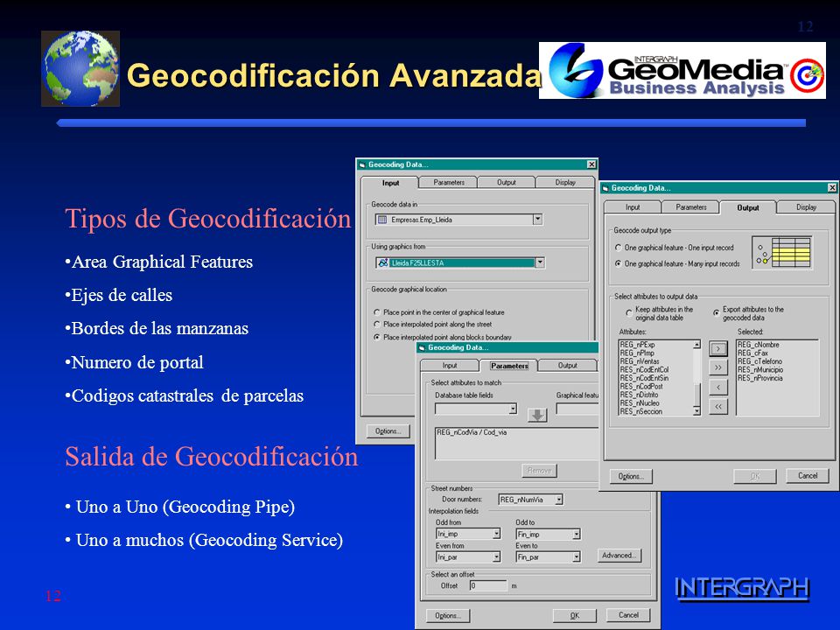Click Options button in the Output dialog
The width and height of the screenshot is (840, 630).
click(631, 476)
